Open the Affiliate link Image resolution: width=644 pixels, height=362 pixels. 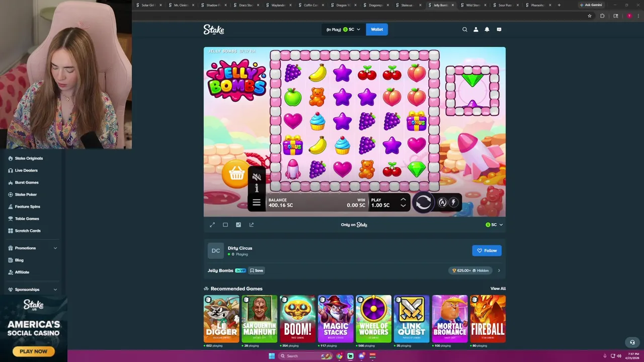tap(22, 272)
